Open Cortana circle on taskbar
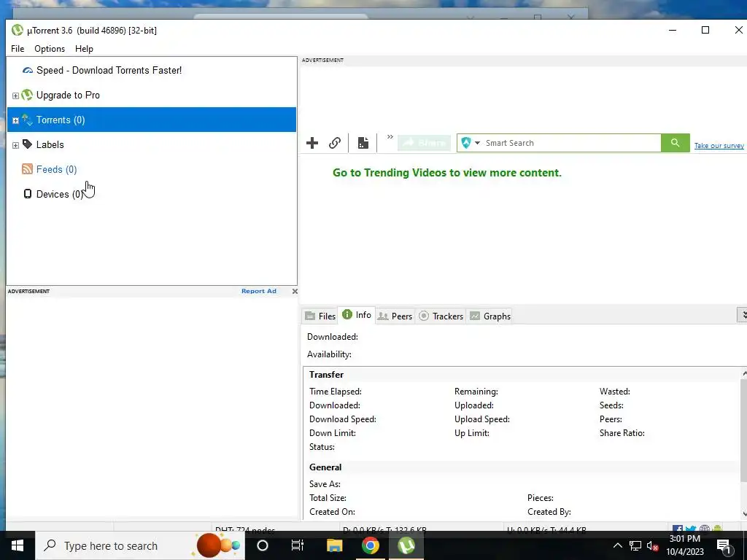This screenshot has width=747, height=560. (263, 545)
